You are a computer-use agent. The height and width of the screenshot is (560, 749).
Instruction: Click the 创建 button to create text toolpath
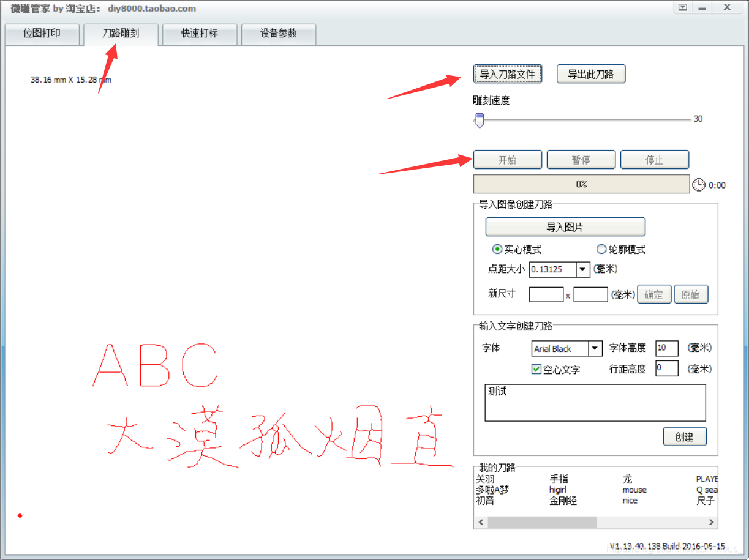(x=685, y=436)
